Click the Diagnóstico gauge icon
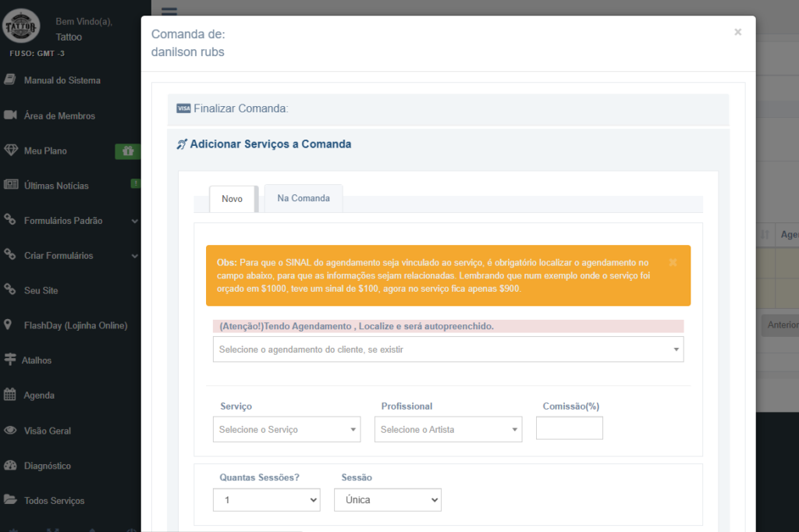The height and width of the screenshot is (532, 799). pos(10,465)
